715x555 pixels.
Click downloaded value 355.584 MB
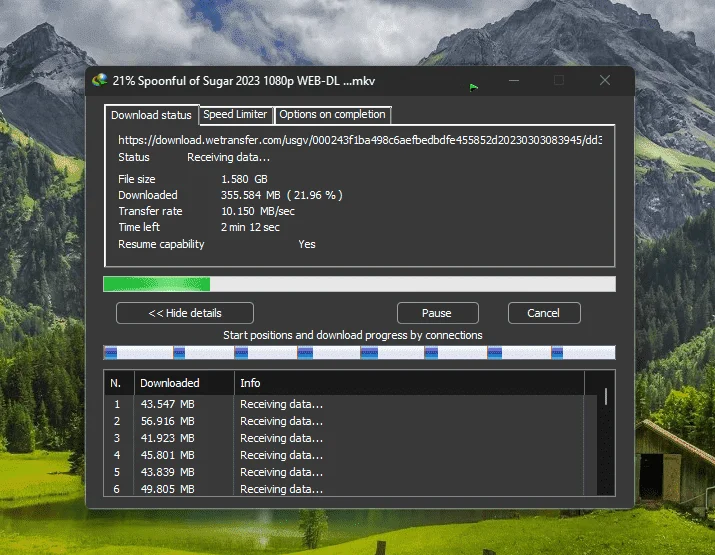coord(251,195)
